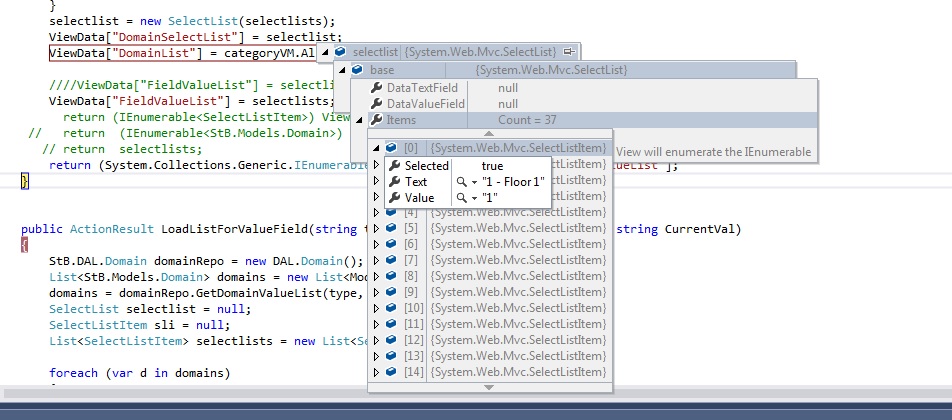Select the "true" value of Selected
This screenshot has height=420, width=952.
click(x=492, y=166)
